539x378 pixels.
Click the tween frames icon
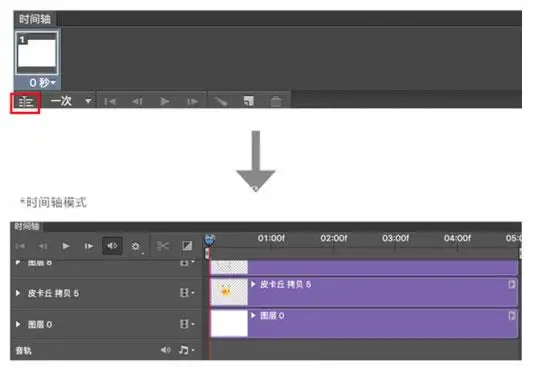click(221, 101)
